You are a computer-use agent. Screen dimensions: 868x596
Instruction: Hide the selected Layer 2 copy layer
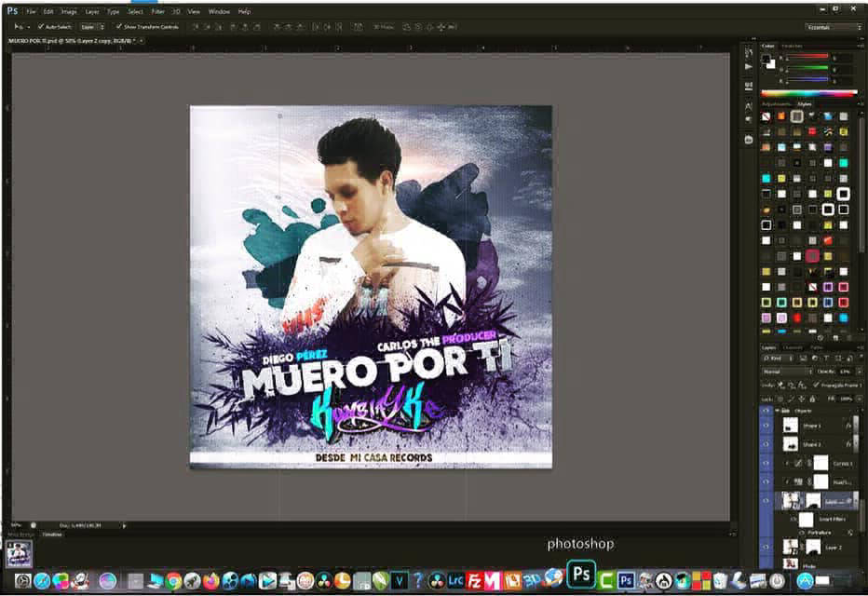(x=766, y=501)
